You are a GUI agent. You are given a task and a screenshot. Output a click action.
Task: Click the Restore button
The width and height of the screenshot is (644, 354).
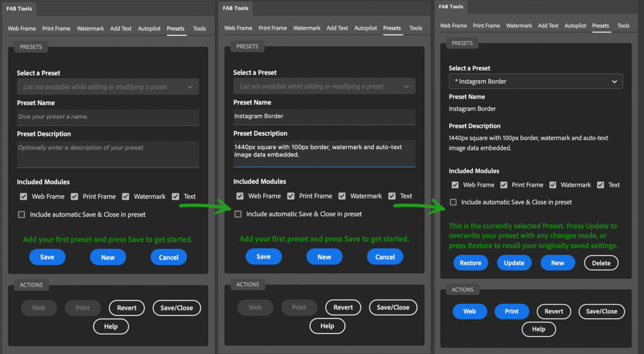(x=470, y=263)
